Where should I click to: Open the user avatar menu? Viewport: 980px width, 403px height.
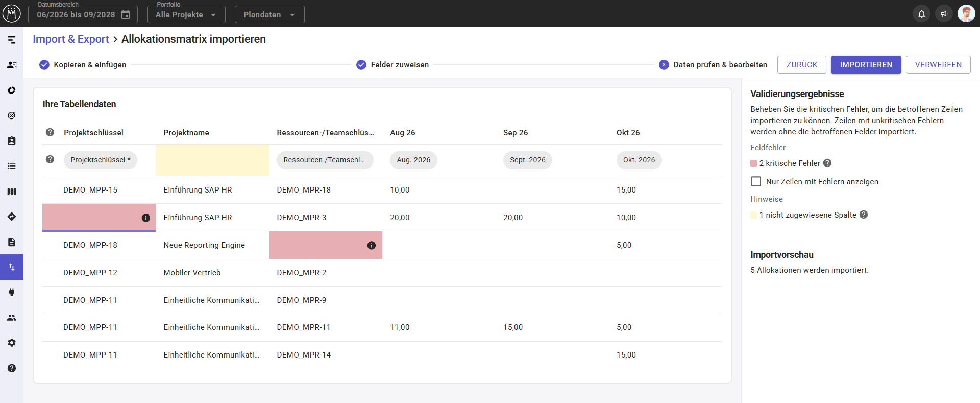pyautogui.click(x=966, y=14)
